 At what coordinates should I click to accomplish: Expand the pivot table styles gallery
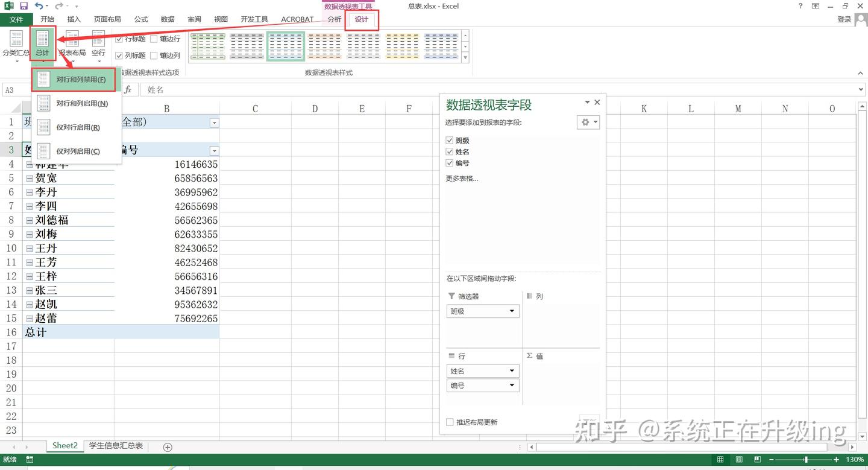point(465,57)
